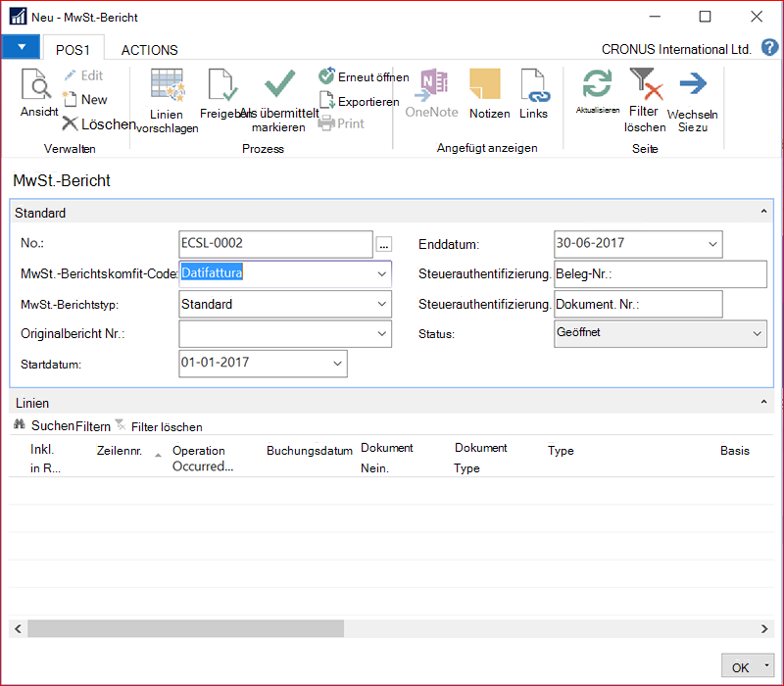Click the Basis column header

[734, 451]
